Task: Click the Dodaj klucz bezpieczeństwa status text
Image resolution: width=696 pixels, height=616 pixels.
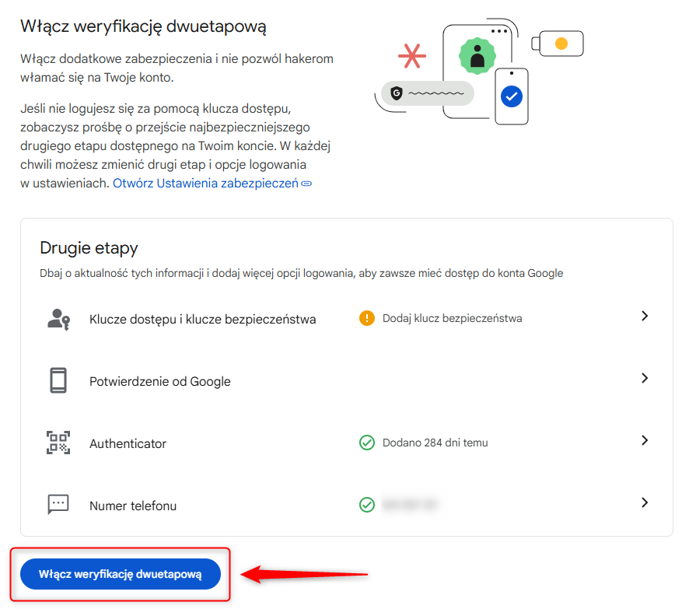Action: (452, 318)
